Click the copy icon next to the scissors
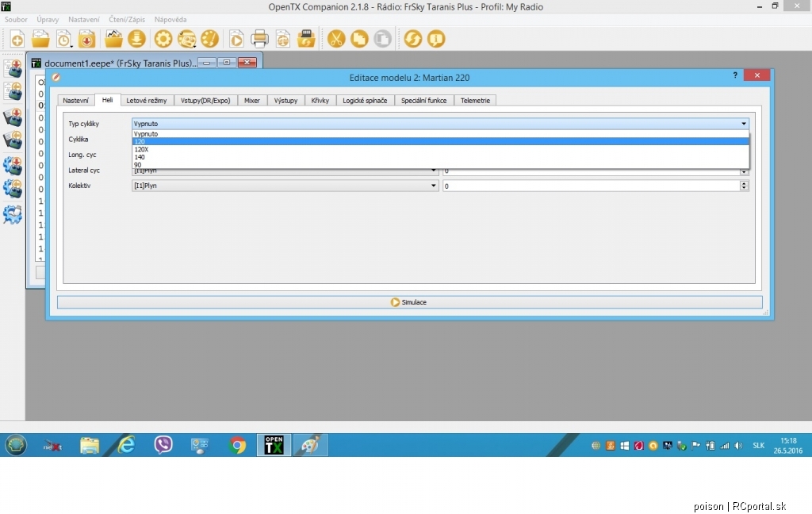Image resolution: width=812 pixels, height=514 pixels. tap(359, 39)
